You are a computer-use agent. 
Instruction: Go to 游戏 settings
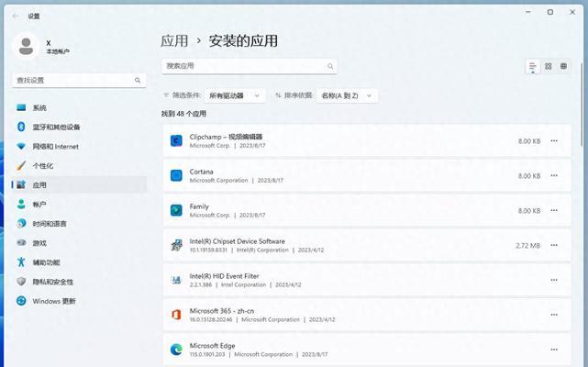[79, 243]
